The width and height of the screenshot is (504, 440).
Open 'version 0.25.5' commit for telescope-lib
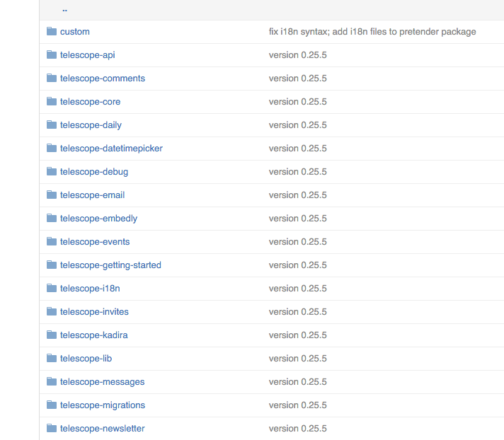tap(297, 359)
